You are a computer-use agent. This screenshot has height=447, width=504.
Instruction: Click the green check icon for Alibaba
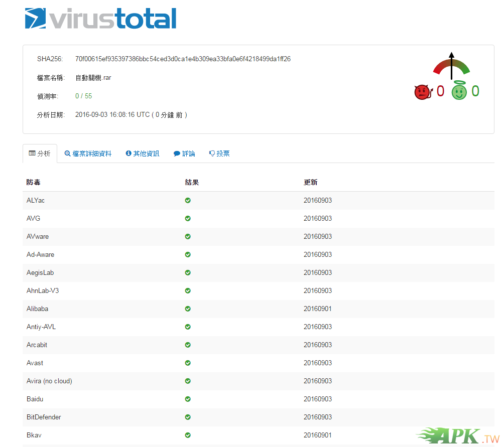point(188,309)
